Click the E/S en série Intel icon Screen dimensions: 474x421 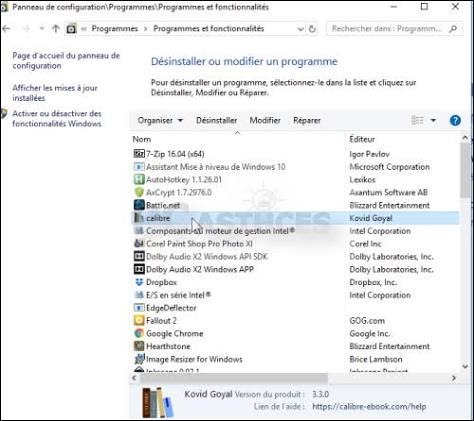click(139, 295)
